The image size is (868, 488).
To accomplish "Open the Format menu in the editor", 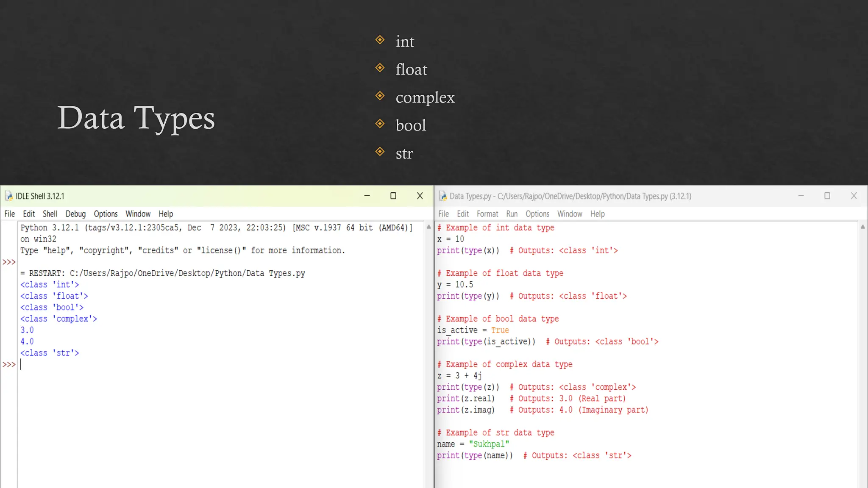I will point(487,214).
